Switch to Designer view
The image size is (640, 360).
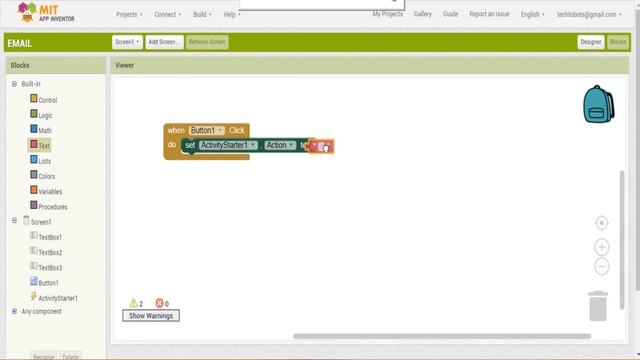[x=591, y=42]
